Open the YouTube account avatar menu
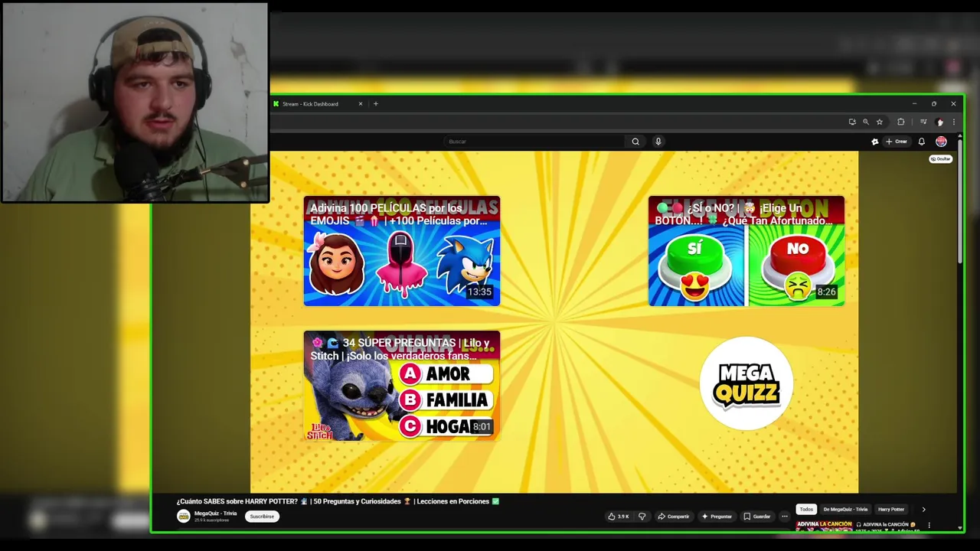980x551 pixels. pyautogui.click(x=941, y=142)
